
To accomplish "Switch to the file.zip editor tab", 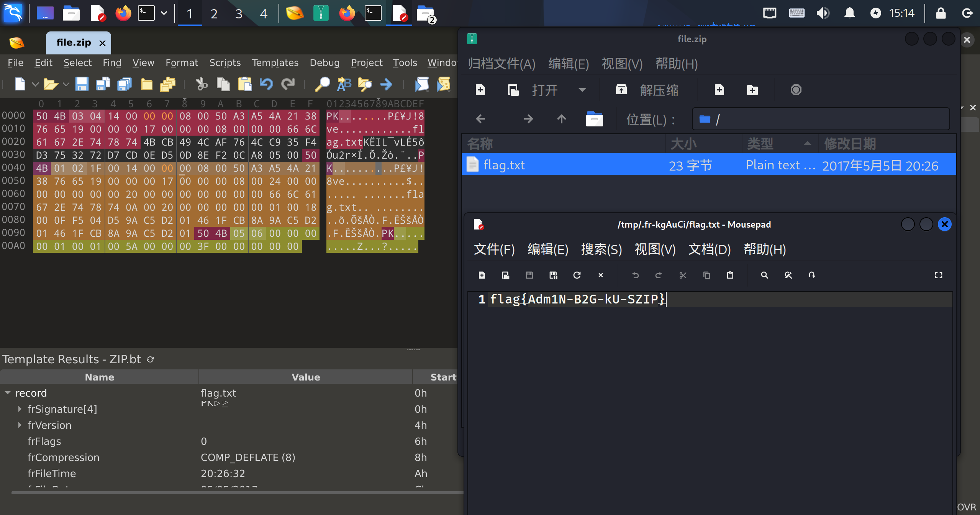I will coord(74,43).
